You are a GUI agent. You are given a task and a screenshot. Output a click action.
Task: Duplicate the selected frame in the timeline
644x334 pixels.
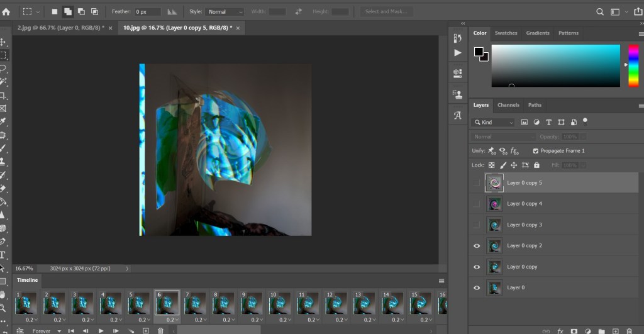pos(146,331)
